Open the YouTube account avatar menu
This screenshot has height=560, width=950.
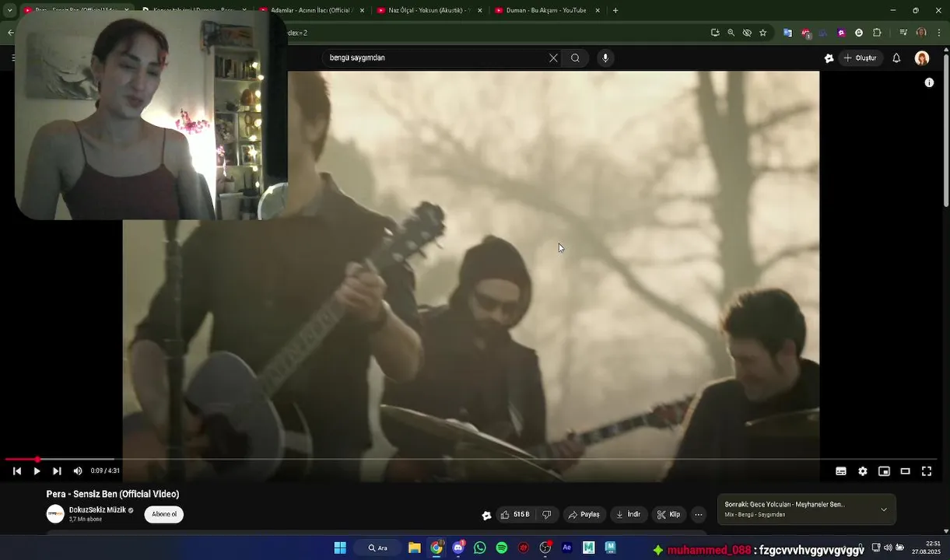[922, 58]
